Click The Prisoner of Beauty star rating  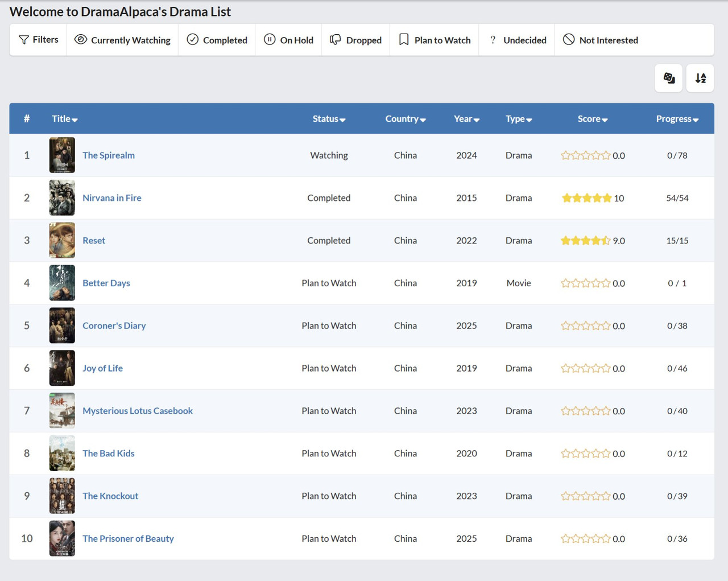tap(586, 539)
